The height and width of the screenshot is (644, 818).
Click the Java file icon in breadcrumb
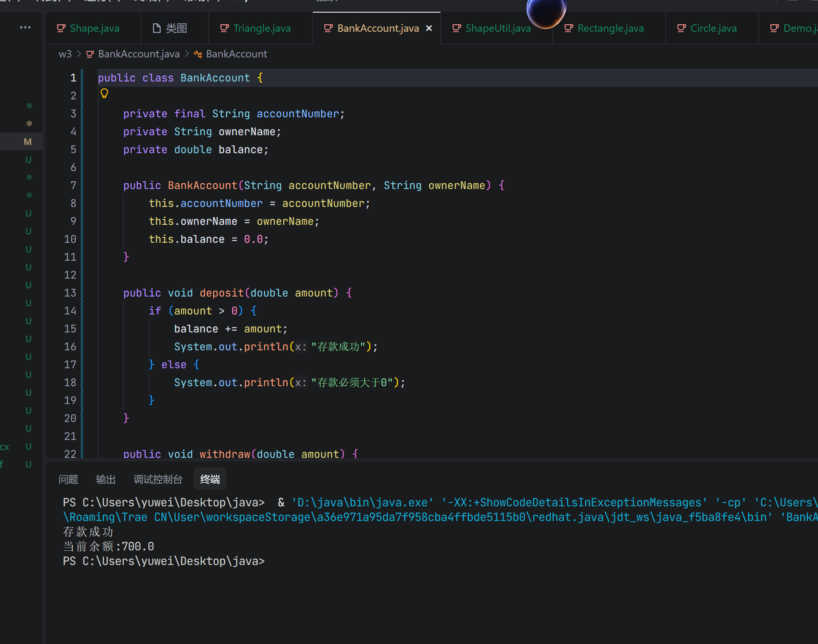[x=90, y=54]
